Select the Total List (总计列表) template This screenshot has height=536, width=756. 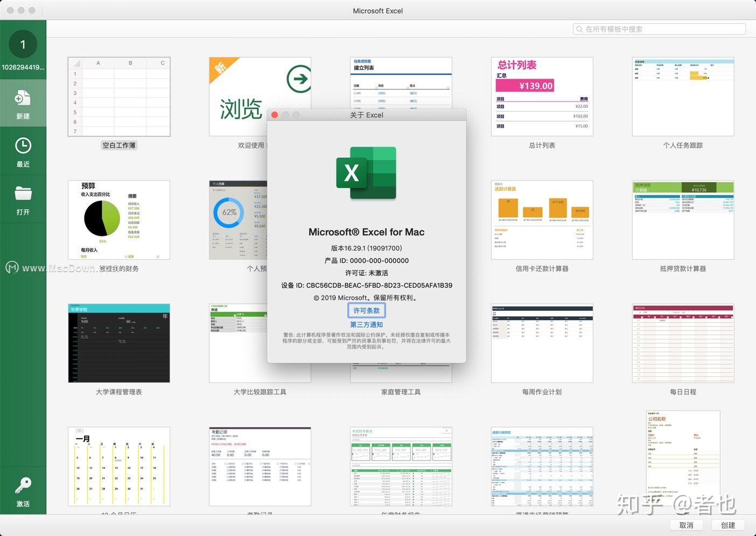[x=542, y=97]
